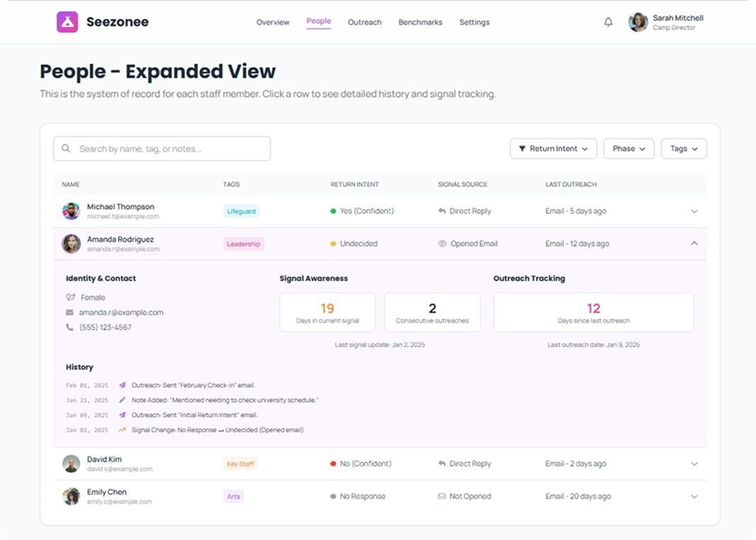Collapse Amanda Rodriguez's expanded row

[694, 243]
